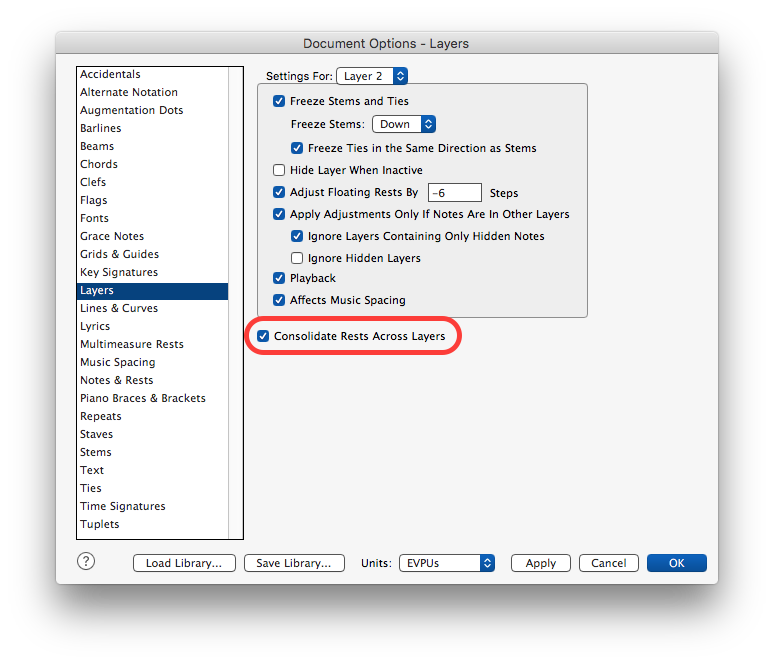Expand the Freeze Stems Down dropdown
774x664 pixels.
click(404, 124)
